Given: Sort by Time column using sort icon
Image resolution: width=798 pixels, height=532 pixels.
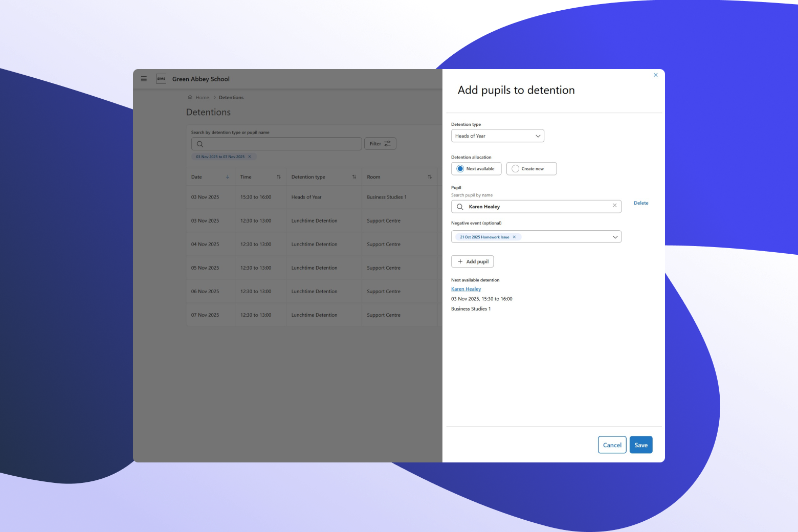Looking at the screenshot, I should point(279,177).
